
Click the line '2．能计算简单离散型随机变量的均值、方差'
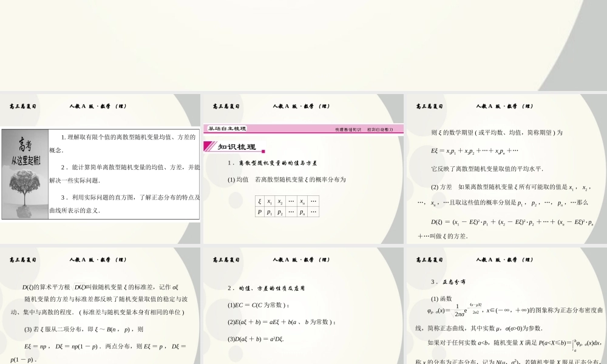click(130, 167)
